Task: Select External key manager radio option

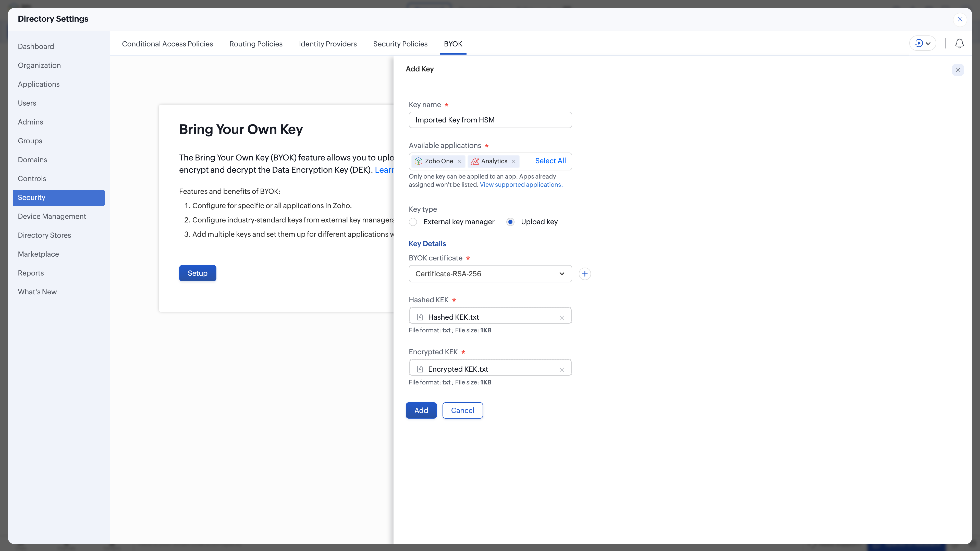Action: pos(413,222)
